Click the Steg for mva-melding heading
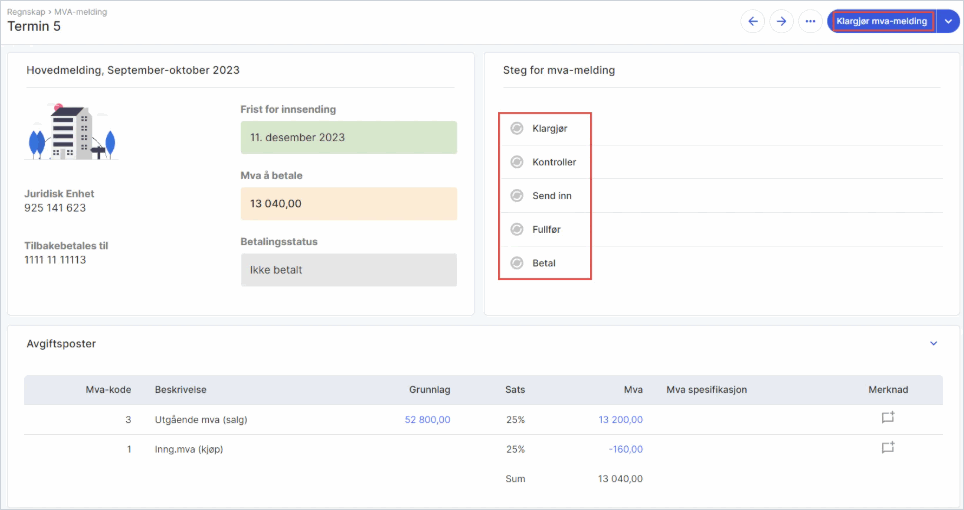This screenshot has height=510, width=964. coord(559,70)
